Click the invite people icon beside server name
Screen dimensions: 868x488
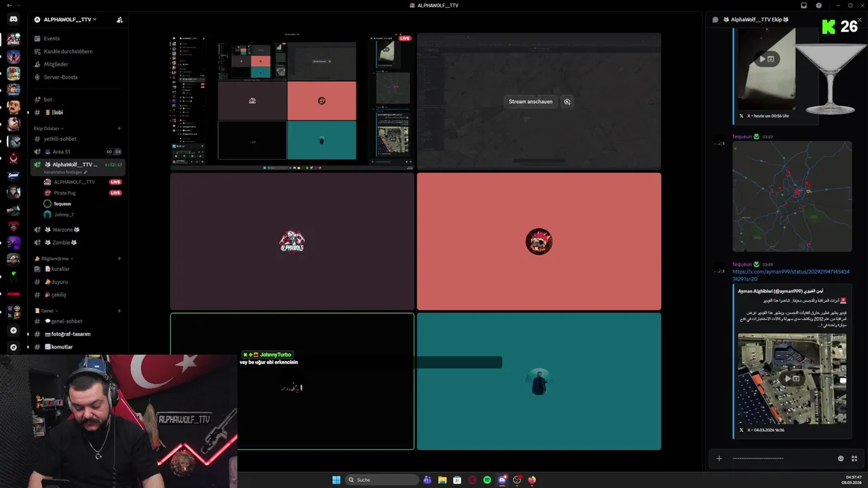pos(119,20)
